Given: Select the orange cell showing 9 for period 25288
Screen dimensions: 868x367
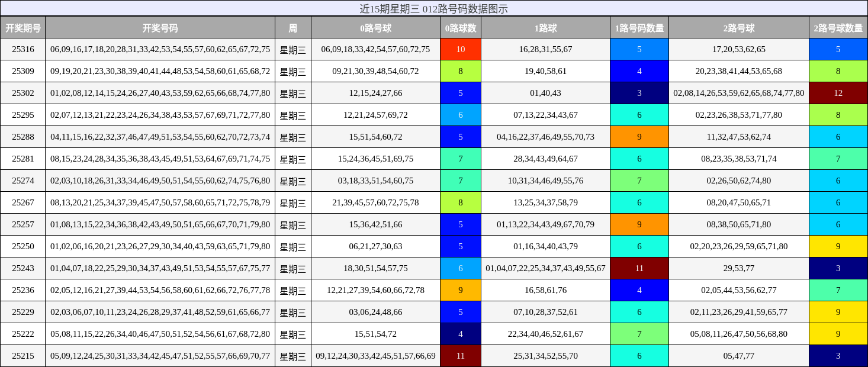Looking at the screenshot, I should pos(639,137).
